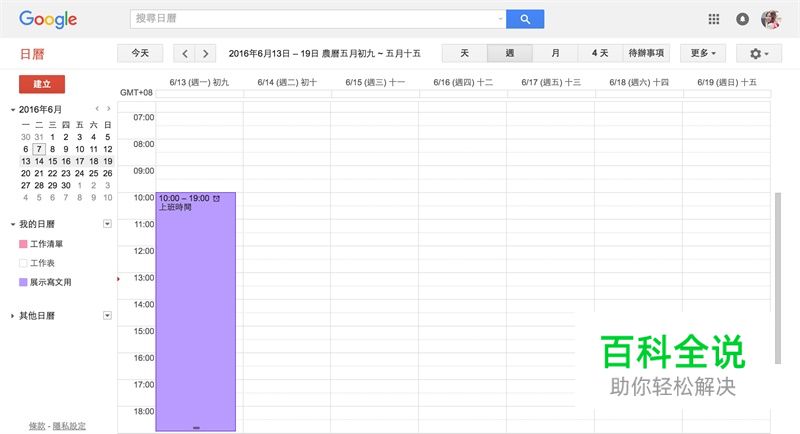The width and height of the screenshot is (800, 434).
Task: Click the 6/18 (週六) day header
Action: click(x=639, y=82)
